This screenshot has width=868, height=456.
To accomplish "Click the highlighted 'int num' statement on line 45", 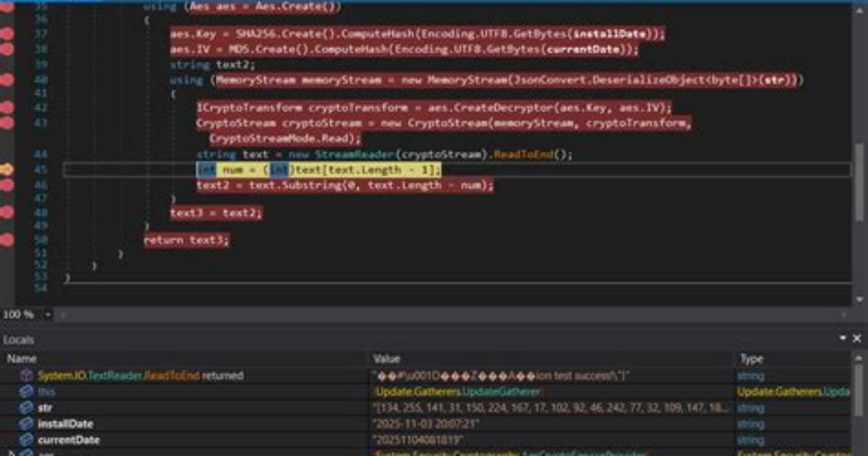I will 319,169.
